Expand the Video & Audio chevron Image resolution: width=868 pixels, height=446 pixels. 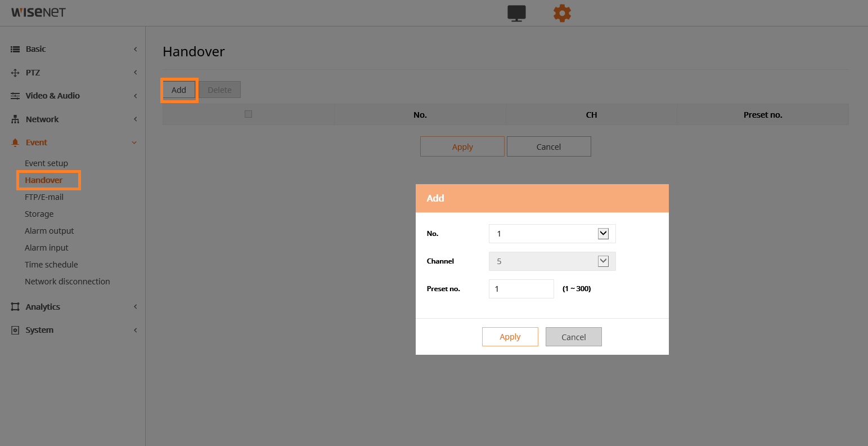click(x=135, y=96)
